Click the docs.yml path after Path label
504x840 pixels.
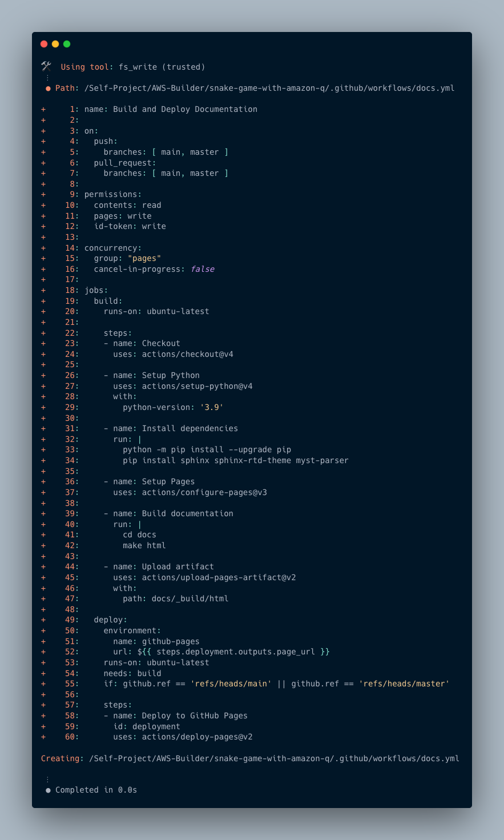coord(269,88)
